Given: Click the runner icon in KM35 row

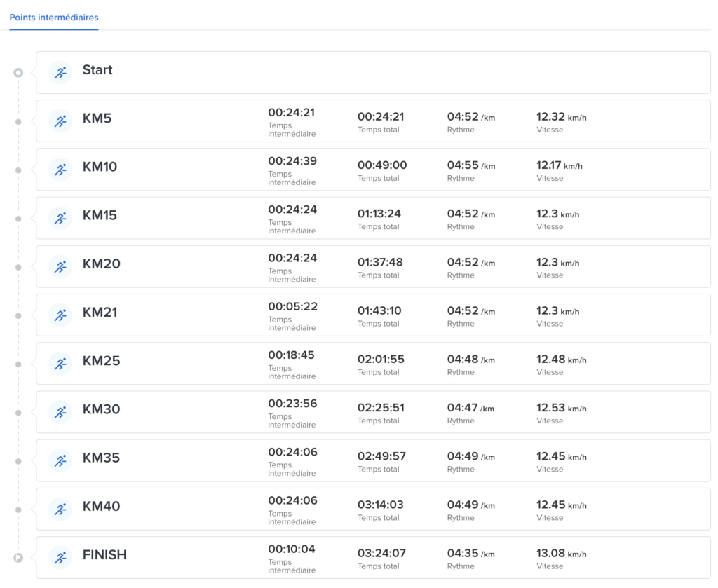Looking at the screenshot, I should tap(60, 460).
